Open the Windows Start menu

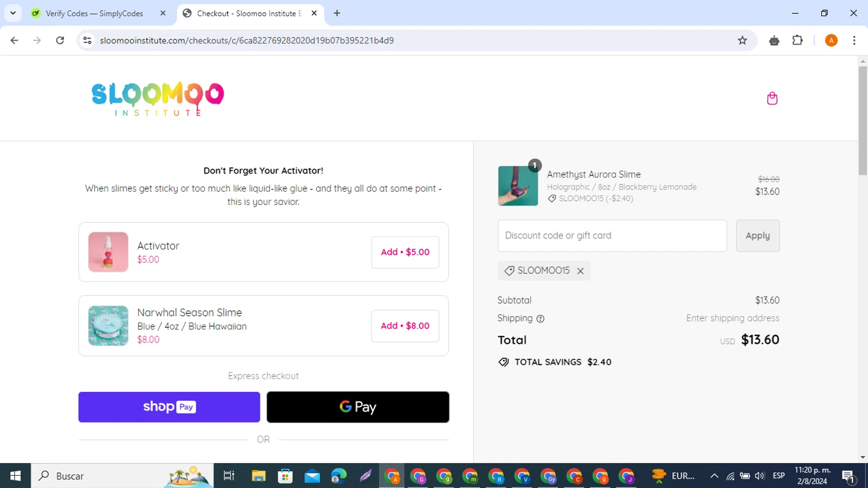point(16,476)
